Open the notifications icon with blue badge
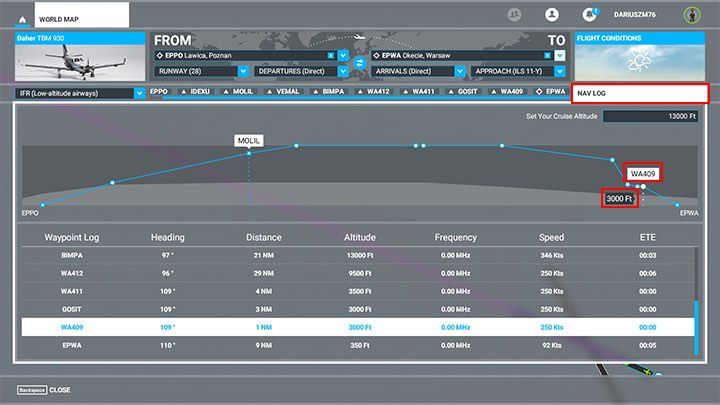This screenshot has width=720, height=405. coord(589,15)
